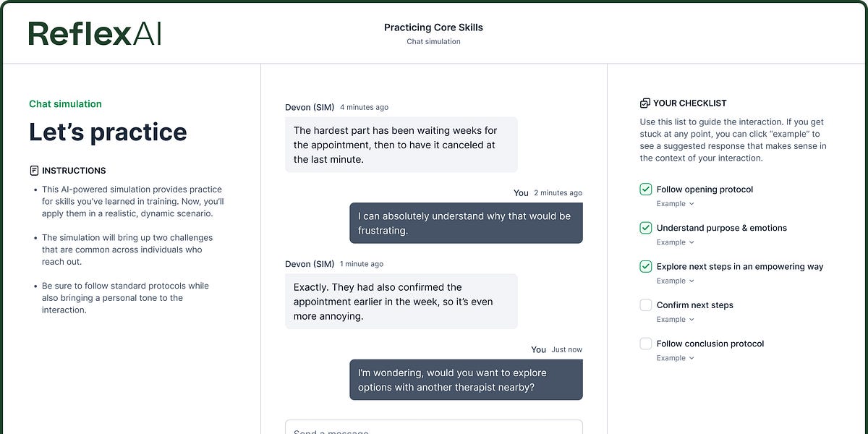Uncheck Follow opening protocol checkbox
Viewport: 868px width, 434px height.
click(x=646, y=190)
